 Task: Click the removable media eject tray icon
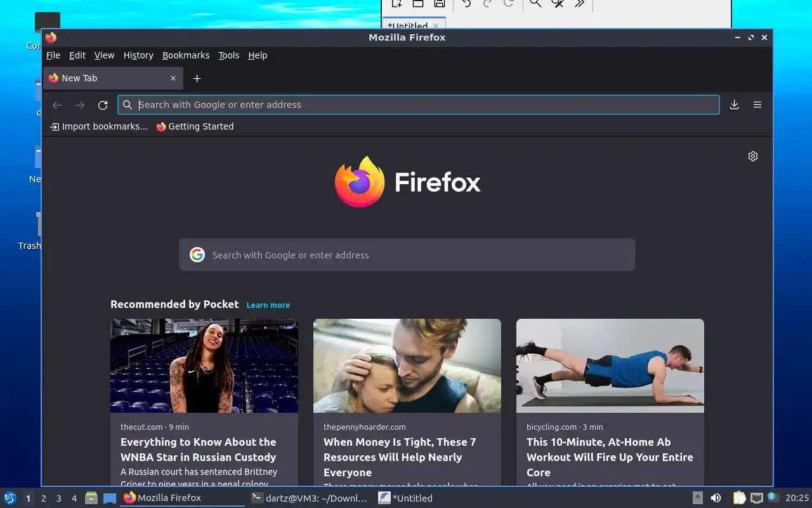pyautogui.click(x=697, y=498)
